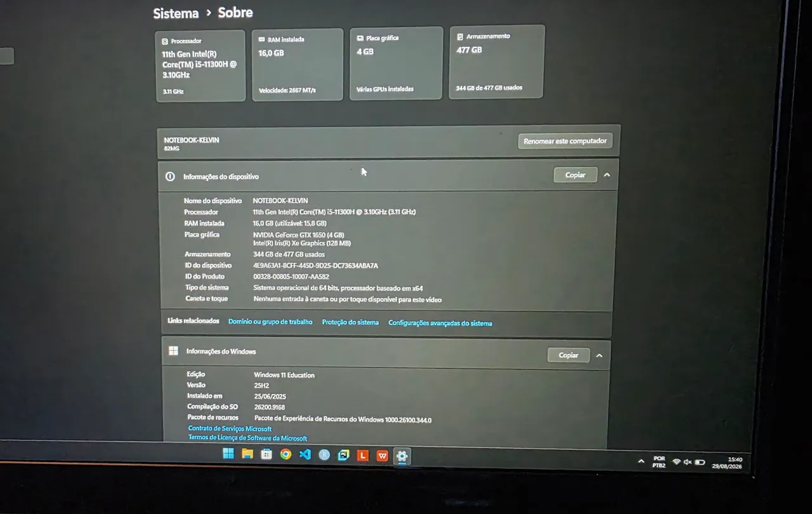
Task: Open File Explorer from the taskbar
Action: click(247, 454)
